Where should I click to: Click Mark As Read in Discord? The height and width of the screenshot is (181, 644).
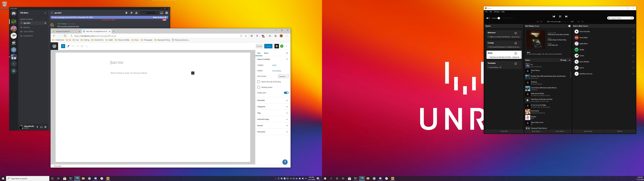[x=158, y=17]
